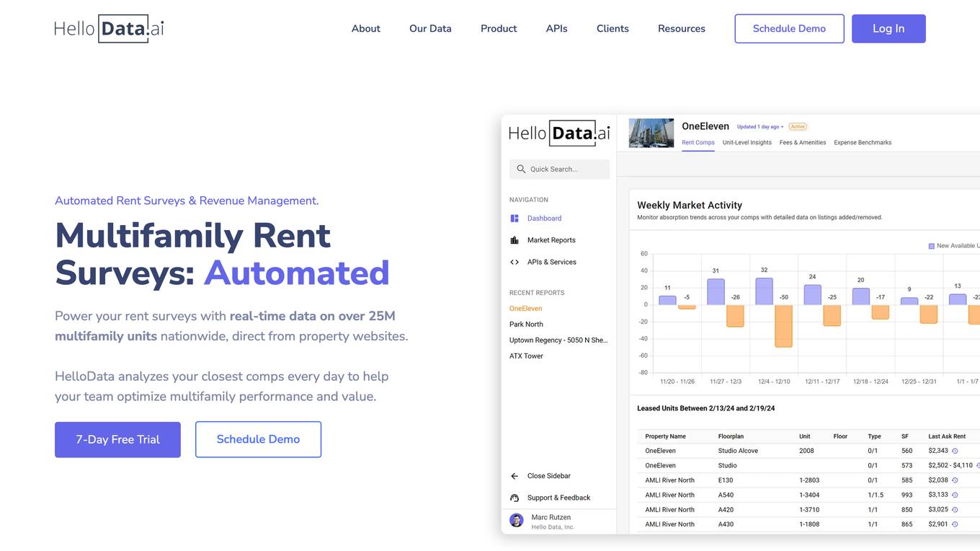
Task: Click the Weekly Market Activity heading
Action: point(690,206)
